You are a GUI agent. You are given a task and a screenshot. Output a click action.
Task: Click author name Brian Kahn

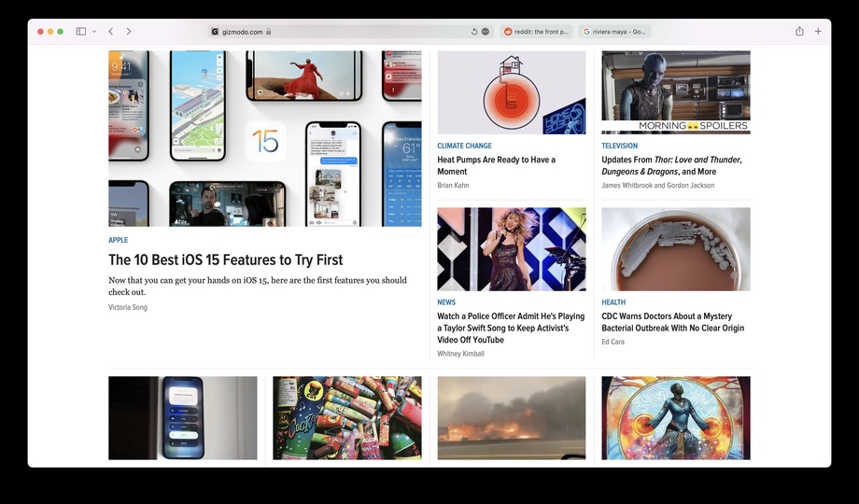[x=453, y=185]
